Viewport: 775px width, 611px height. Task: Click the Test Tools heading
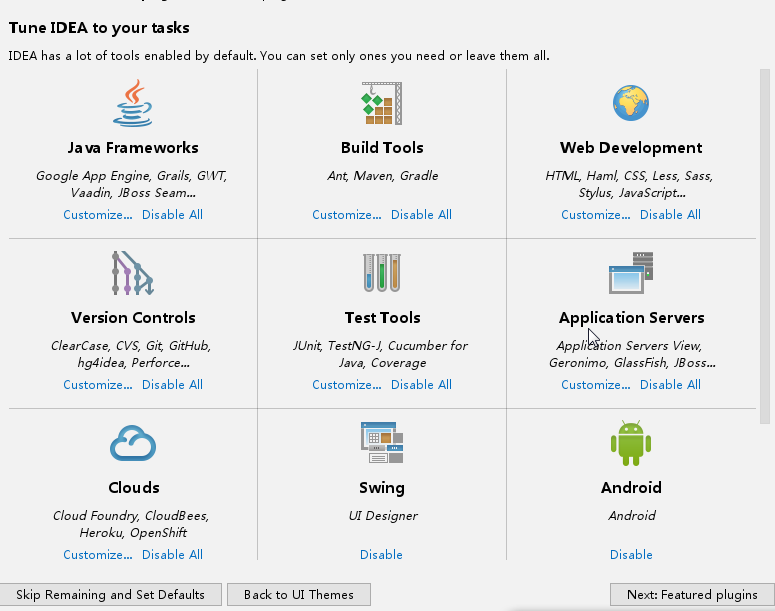point(382,318)
